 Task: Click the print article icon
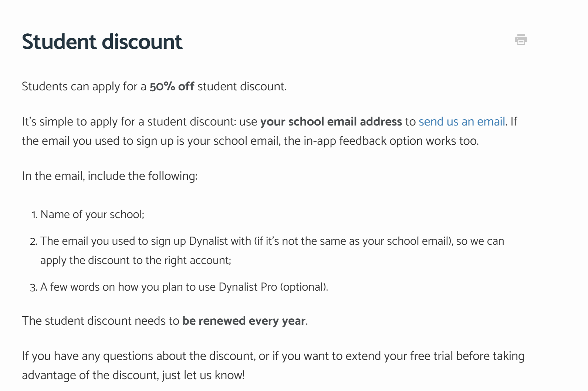(x=521, y=39)
